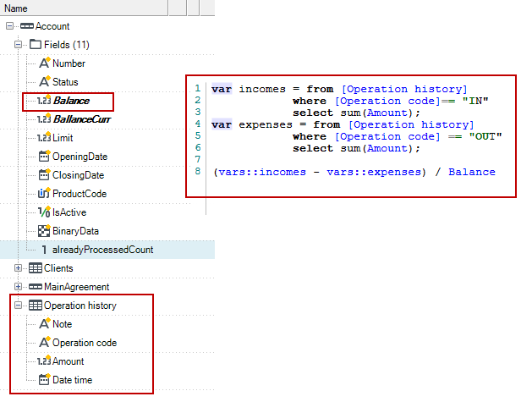
Task: Collapse the Fields (11) folder
Action: 18,45
